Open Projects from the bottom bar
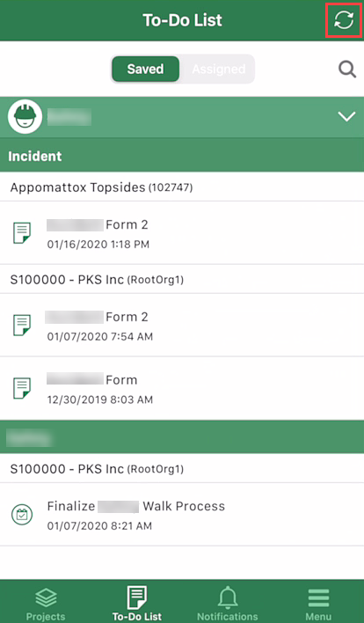The width and height of the screenshot is (364, 623). pyautogui.click(x=46, y=604)
